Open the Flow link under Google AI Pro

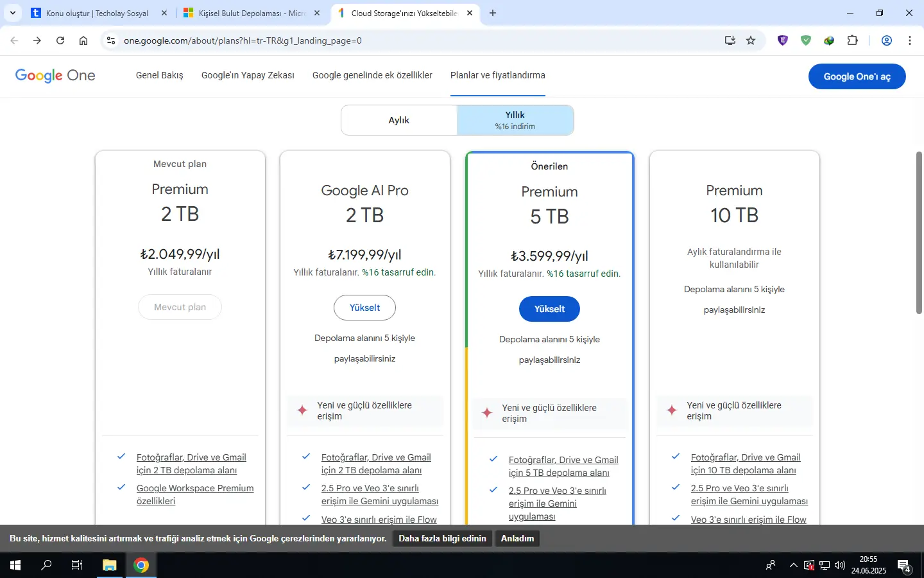click(379, 520)
